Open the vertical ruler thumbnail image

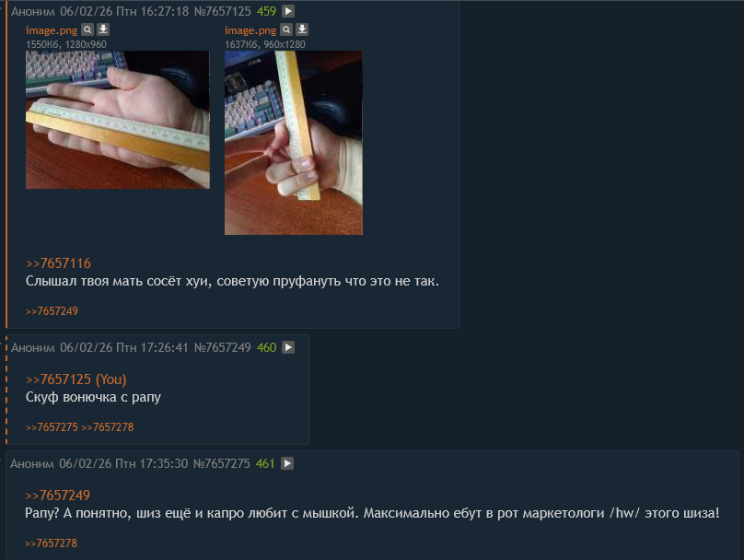point(293,143)
